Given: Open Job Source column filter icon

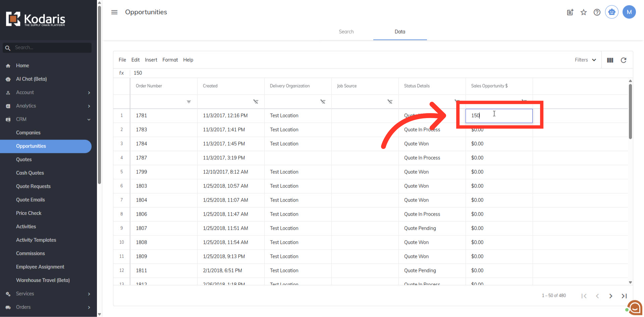Looking at the screenshot, I should [390, 102].
